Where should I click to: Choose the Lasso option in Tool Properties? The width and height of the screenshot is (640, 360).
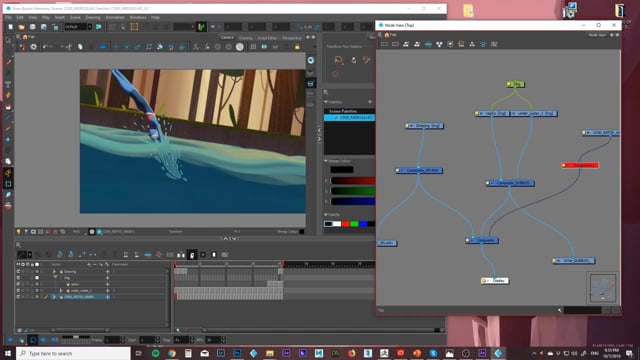(x=338, y=60)
